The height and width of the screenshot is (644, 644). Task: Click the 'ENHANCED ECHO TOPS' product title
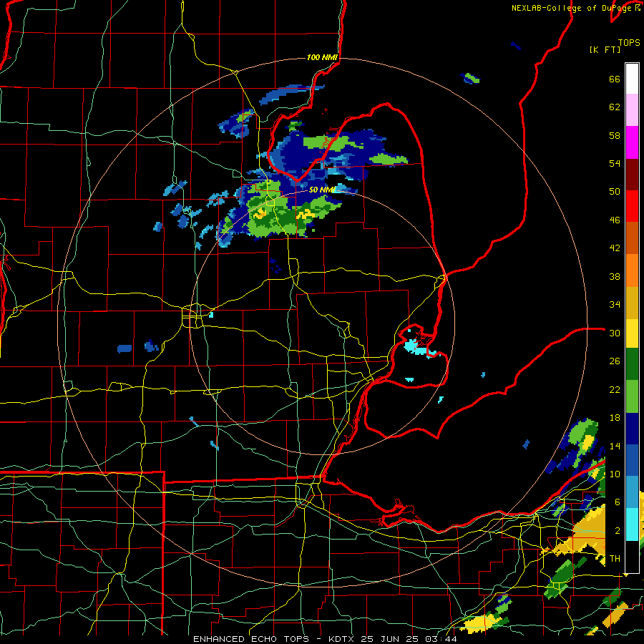(x=250, y=639)
